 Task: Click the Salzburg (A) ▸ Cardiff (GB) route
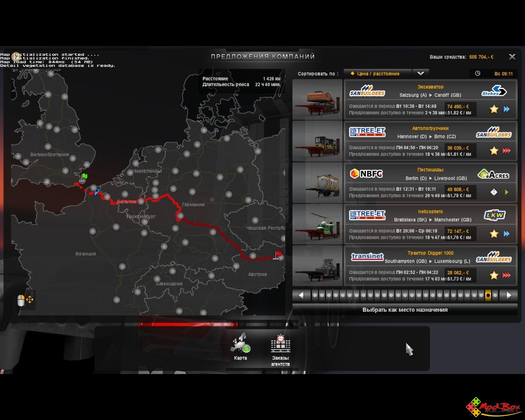point(430,95)
